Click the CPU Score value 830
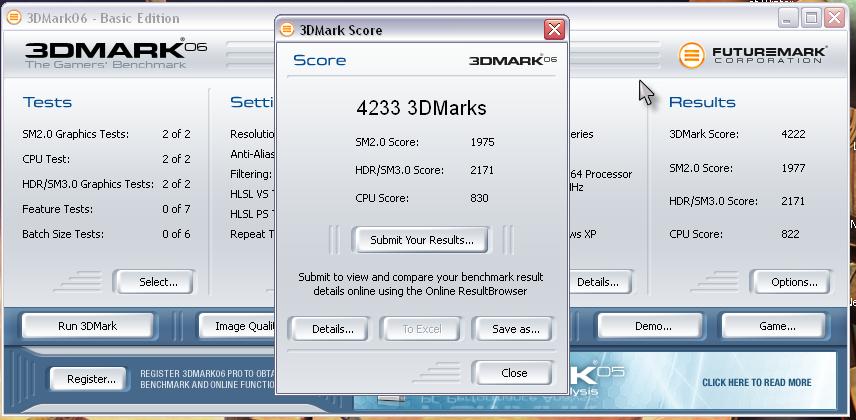 [x=479, y=198]
